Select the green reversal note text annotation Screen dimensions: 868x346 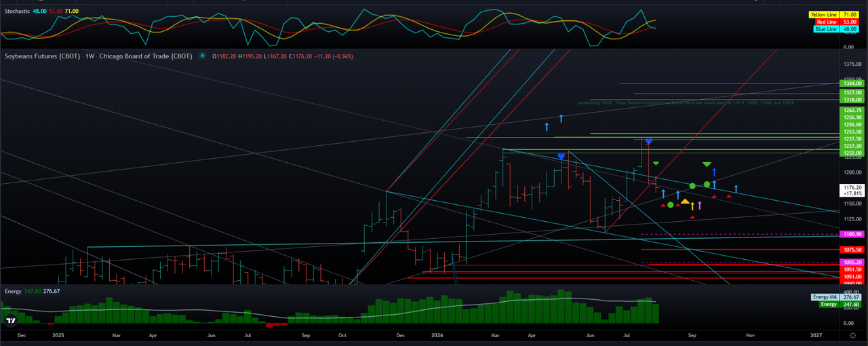686,103
